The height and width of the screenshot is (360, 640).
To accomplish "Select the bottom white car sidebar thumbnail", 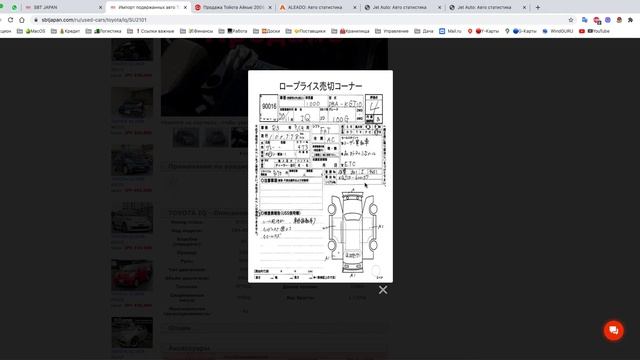I will 132,332.
